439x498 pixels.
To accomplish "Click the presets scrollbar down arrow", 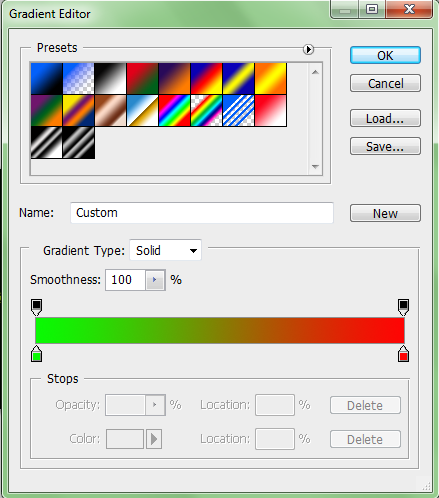I will pyautogui.click(x=315, y=166).
